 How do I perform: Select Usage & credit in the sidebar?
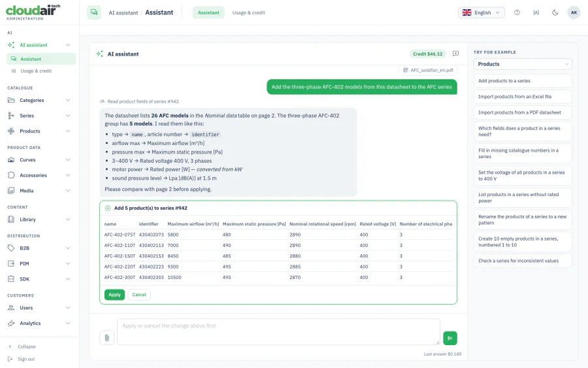click(36, 71)
